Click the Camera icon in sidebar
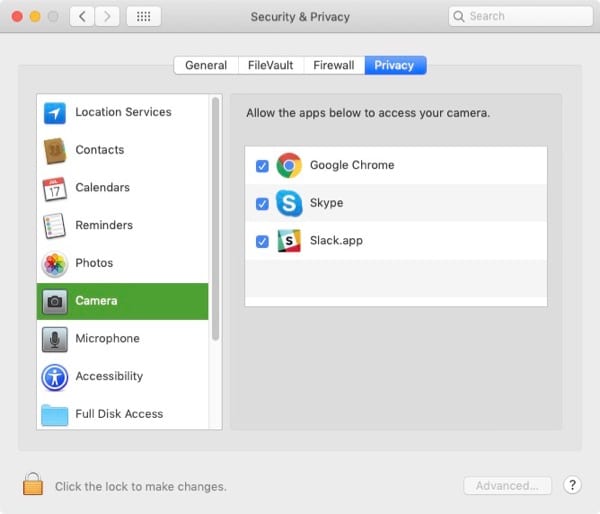Screen dimensions: 600x514 click(55, 302)
